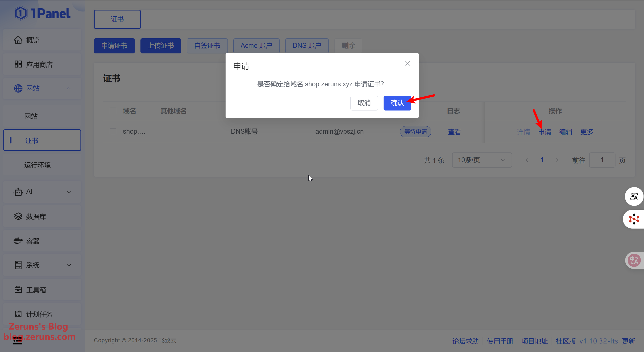Open the 10条/页 page size dropdown
Screen dimensions: 644x352
[482, 160]
